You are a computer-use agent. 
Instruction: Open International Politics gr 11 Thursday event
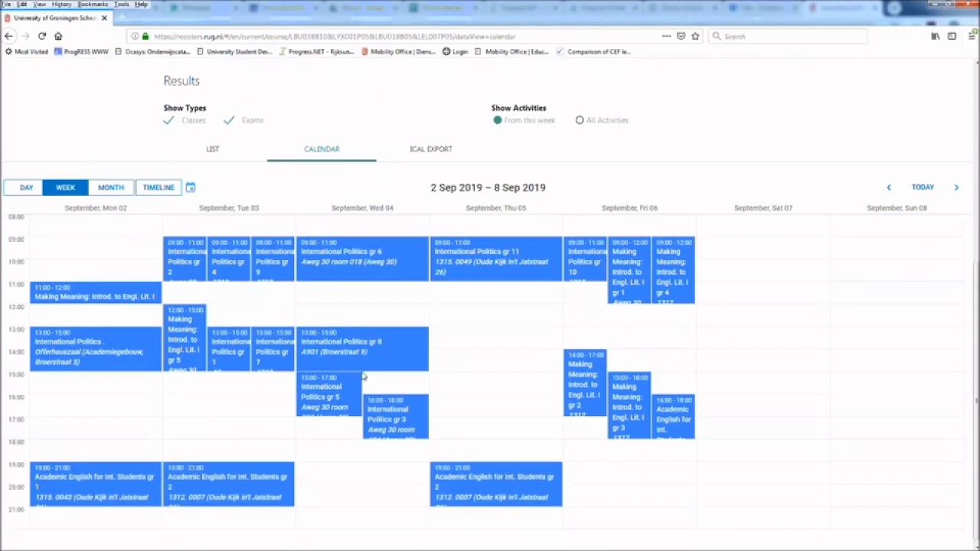click(x=495, y=259)
